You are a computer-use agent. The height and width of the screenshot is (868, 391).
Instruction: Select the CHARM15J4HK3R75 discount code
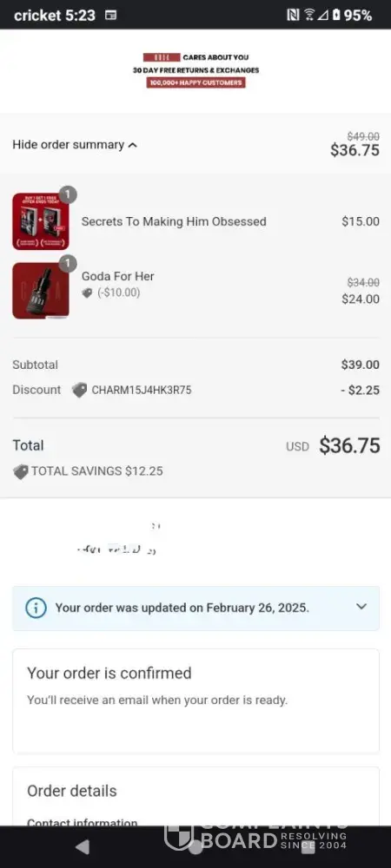coord(142,391)
